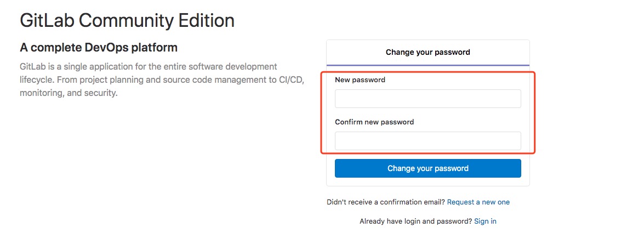The width and height of the screenshot is (644, 233).
Task: Click the Already have login and password text
Action: click(415, 221)
